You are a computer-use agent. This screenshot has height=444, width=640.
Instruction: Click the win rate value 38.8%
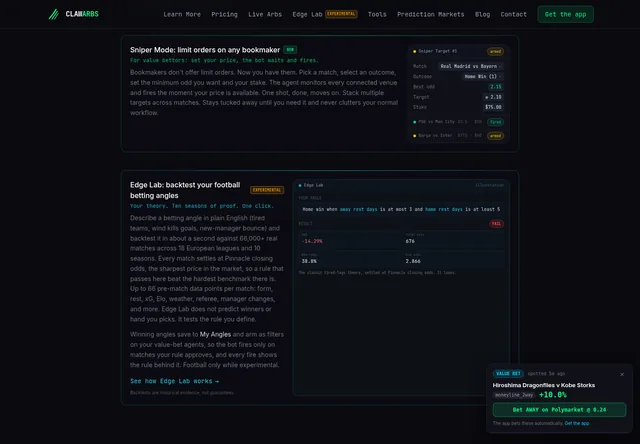[x=309, y=261]
